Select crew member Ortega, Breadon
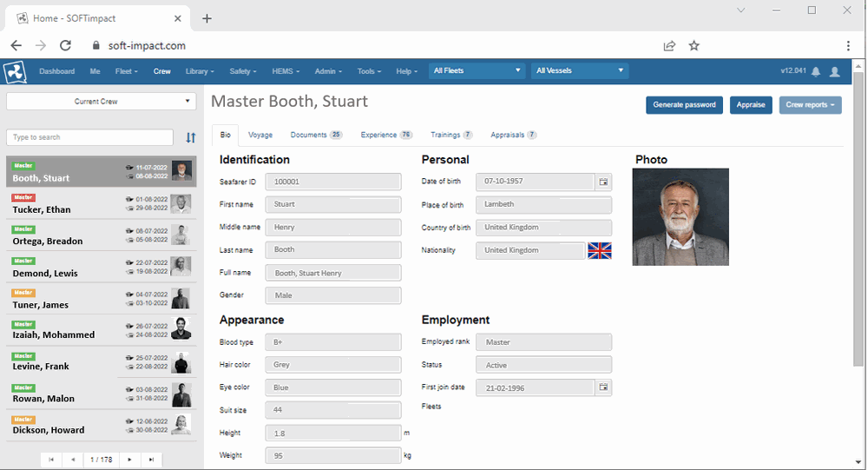This screenshot has width=868, height=470. pyautogui.click(x=102, y=235)
